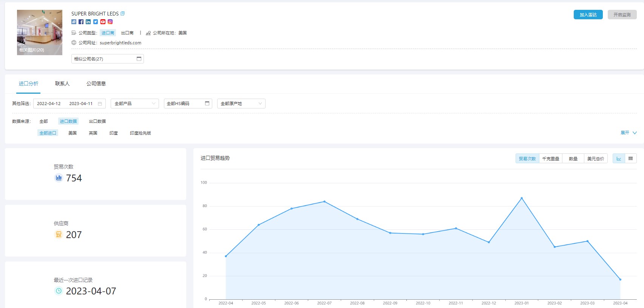Click the 加入雷达 button

pos(588,15)
